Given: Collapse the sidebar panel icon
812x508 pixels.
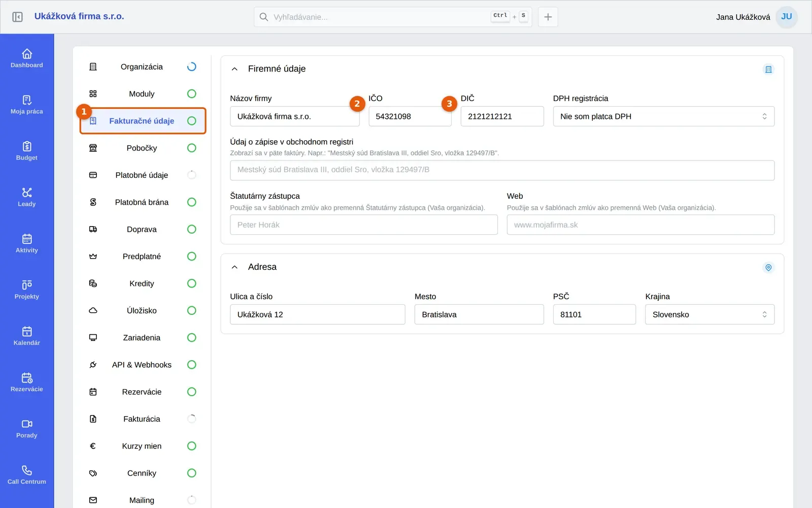Looking at the screenshot, I should click(x=17, y=17).
